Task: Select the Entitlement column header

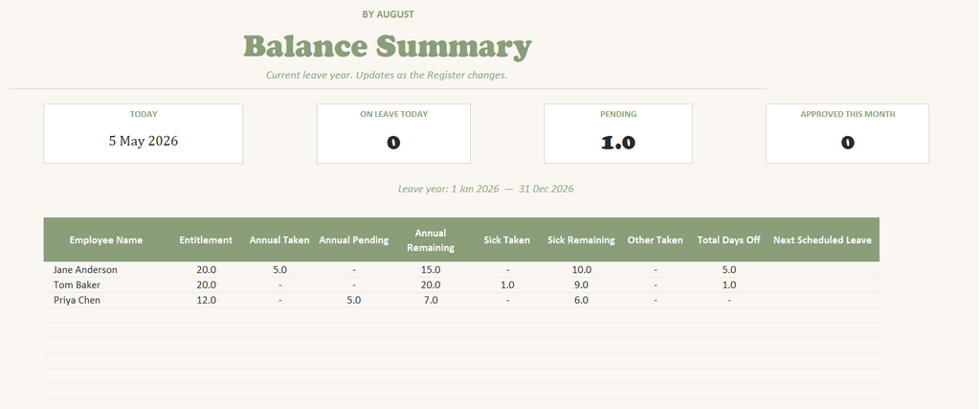Action: click(x=206, y=240)
